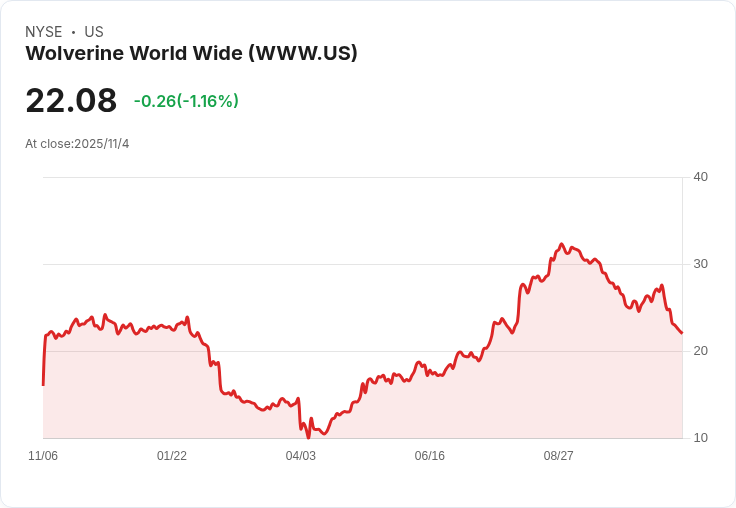736x508 pixels.
Task: Click the 22.08 current price
Action: coord(71,100)
